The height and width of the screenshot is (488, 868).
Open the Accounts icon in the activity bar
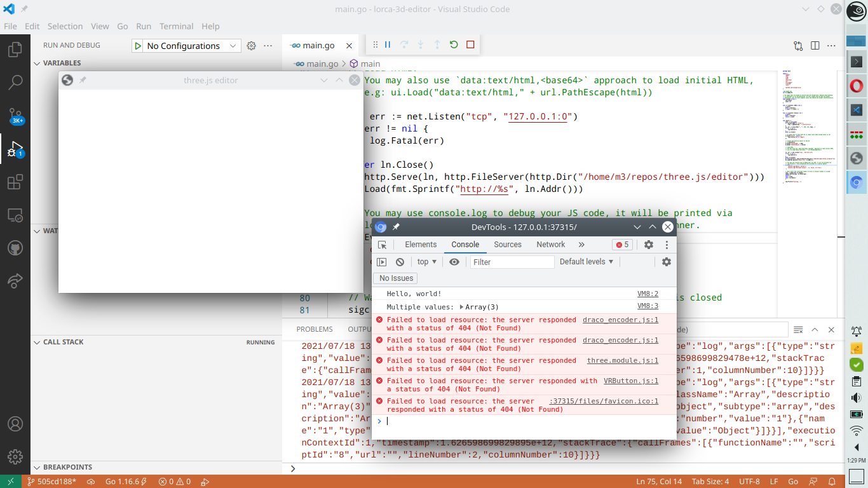click(15, 424)
